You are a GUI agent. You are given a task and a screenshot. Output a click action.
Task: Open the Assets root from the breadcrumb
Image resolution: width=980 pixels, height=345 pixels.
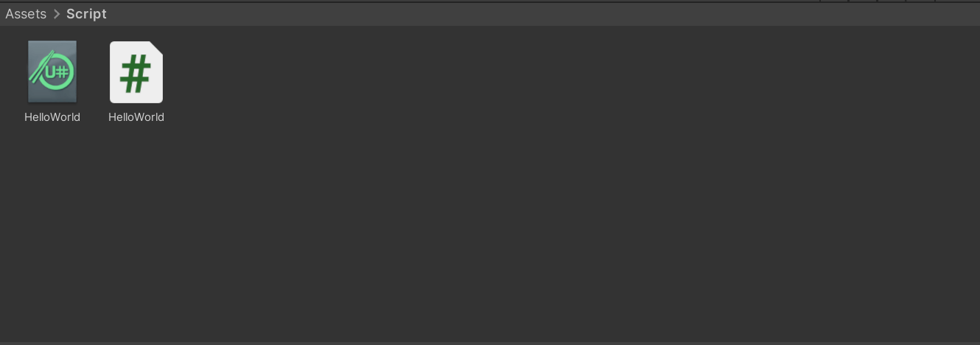click(26, 14)
